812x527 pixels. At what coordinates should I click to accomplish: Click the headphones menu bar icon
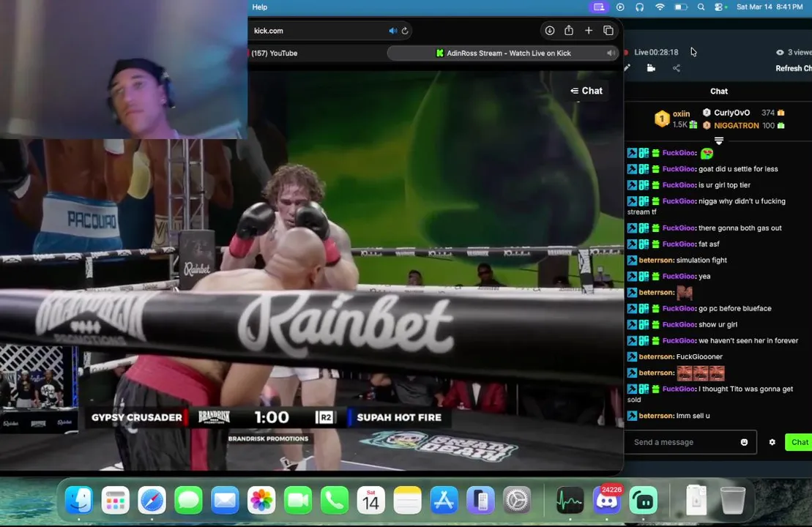pyautogui.click(x=639, y=7)
